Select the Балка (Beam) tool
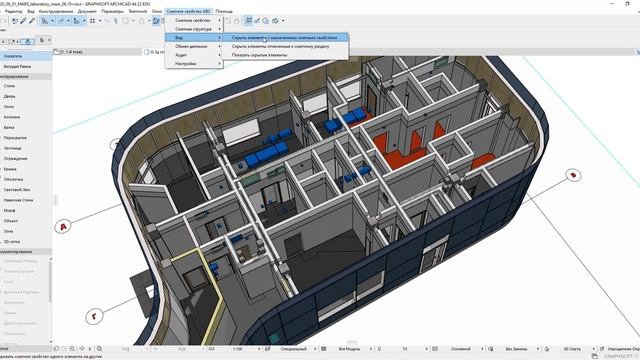Image resolution: width=640 pixels, height=360 pixels. [9, 127]
